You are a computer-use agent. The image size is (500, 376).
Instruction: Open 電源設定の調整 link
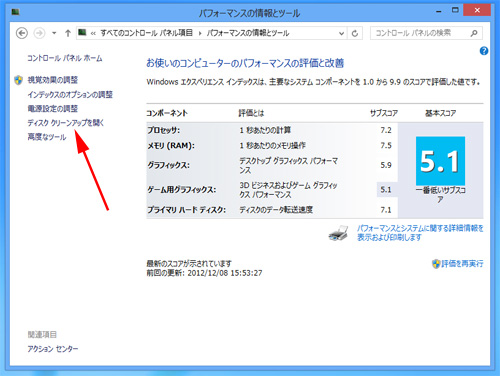(53, 109)
